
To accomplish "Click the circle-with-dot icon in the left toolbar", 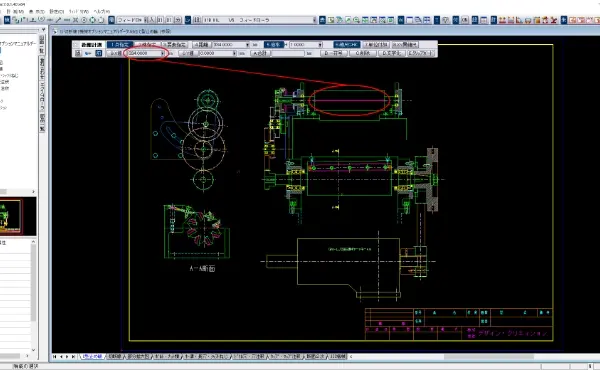I will coord(84,20).
